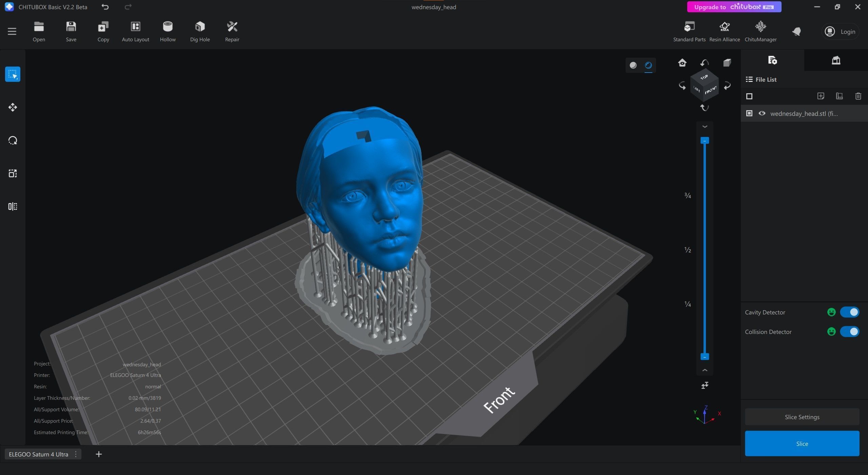The image size is (868, 475).
Task: Click Cavity Detector green status face
Action: [831, 312]
